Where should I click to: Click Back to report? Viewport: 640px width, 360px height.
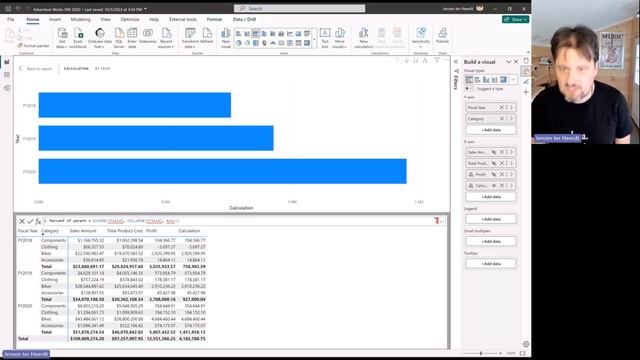coord(36,69)
